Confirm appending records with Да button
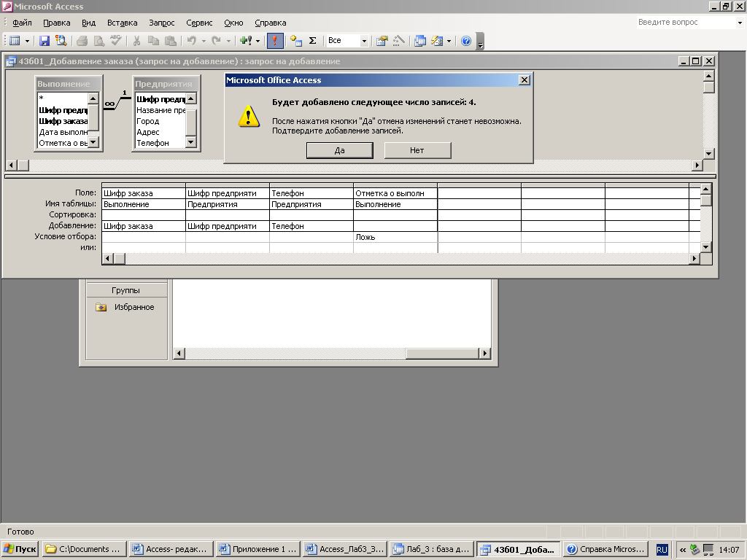This screenshot has width=747, height=560. 340,150
